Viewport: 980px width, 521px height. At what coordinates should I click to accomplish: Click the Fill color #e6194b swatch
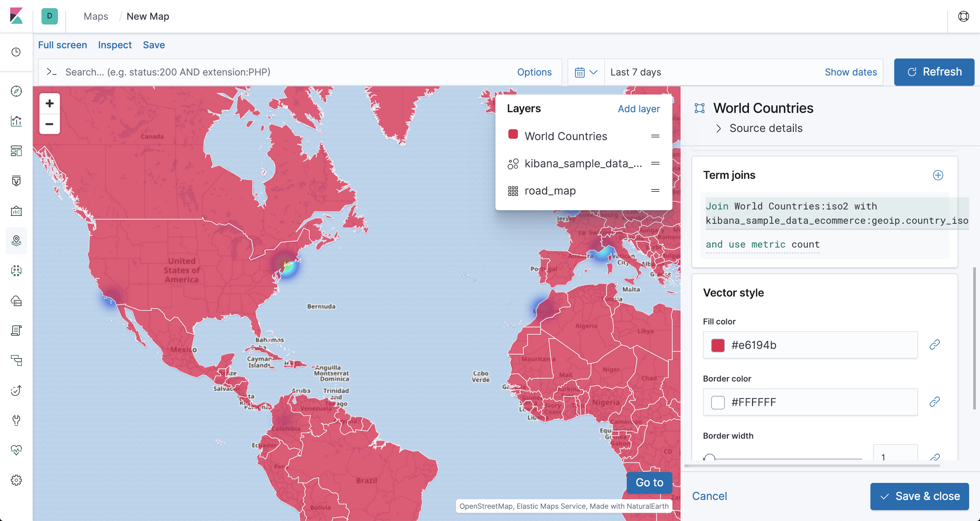point(718,345)
